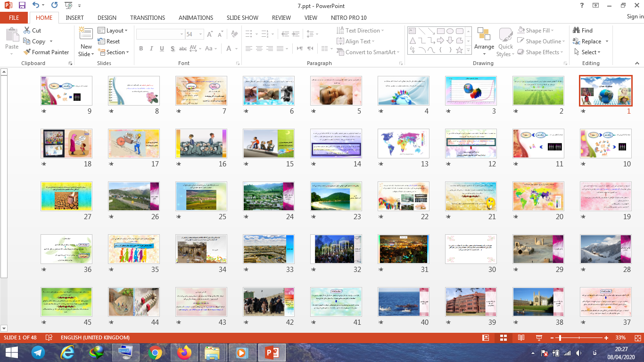This screenshot has height=362, width=644.
Task: Open Telegram from the taskbar
Action: pyautogui.click(x=38, y=352)
